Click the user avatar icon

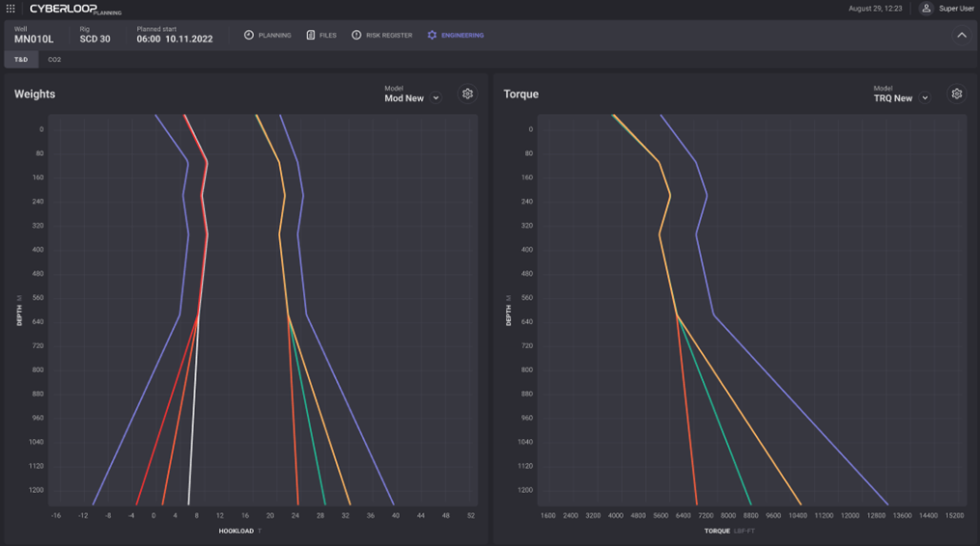[926, 9]
